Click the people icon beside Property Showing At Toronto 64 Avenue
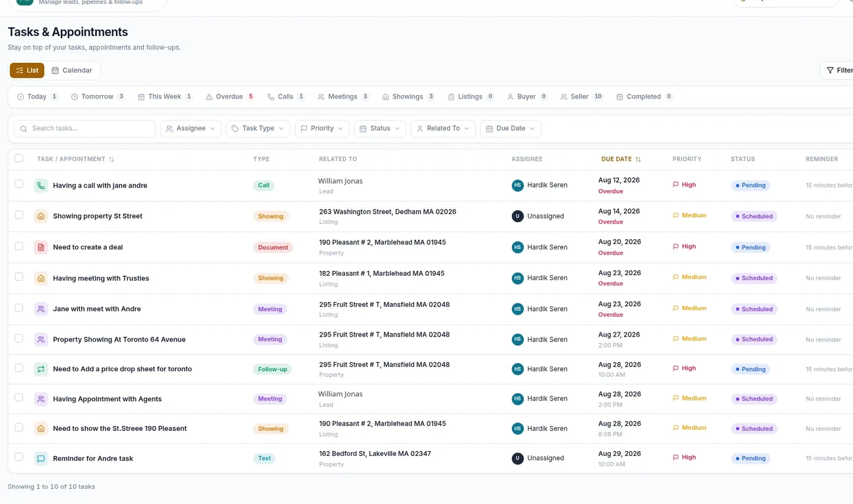Image resolution: width=853 pixels, height=504 pixels. [41, 340]
